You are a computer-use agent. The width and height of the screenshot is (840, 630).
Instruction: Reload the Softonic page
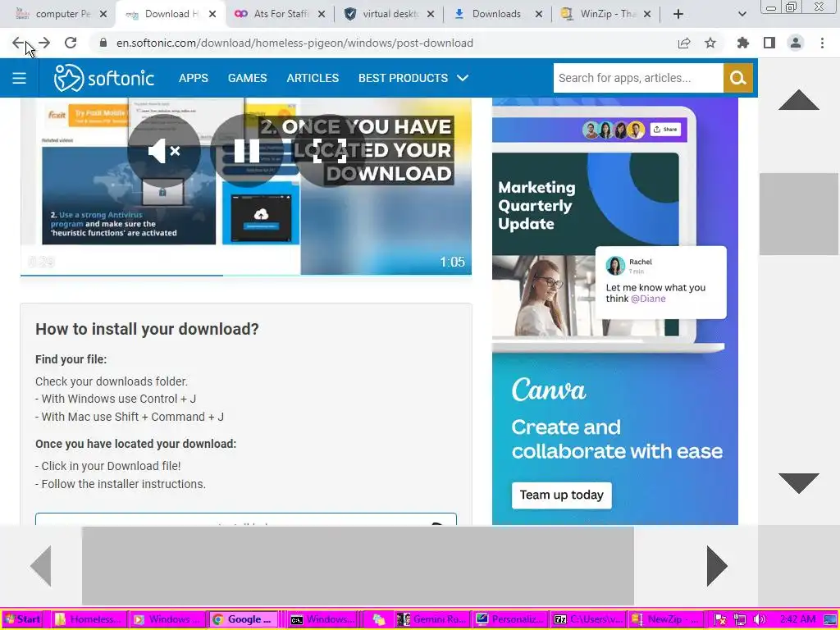(x=71, y=43)
